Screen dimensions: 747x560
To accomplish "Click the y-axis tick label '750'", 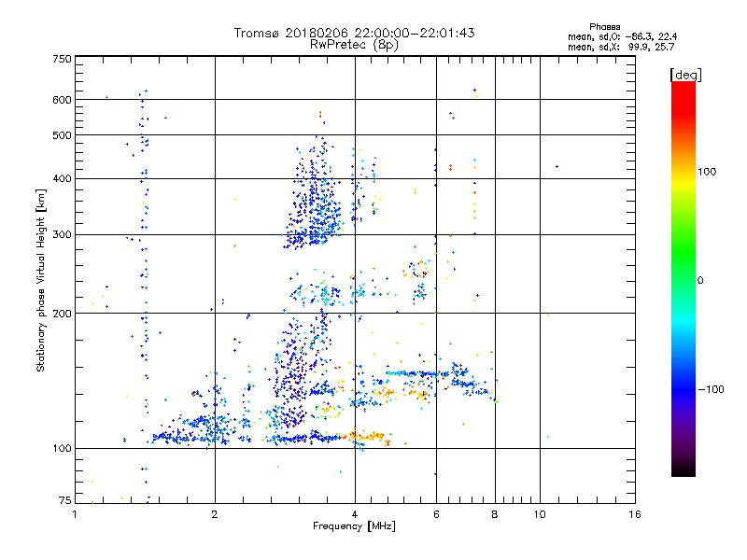I will tap(62, 59).
